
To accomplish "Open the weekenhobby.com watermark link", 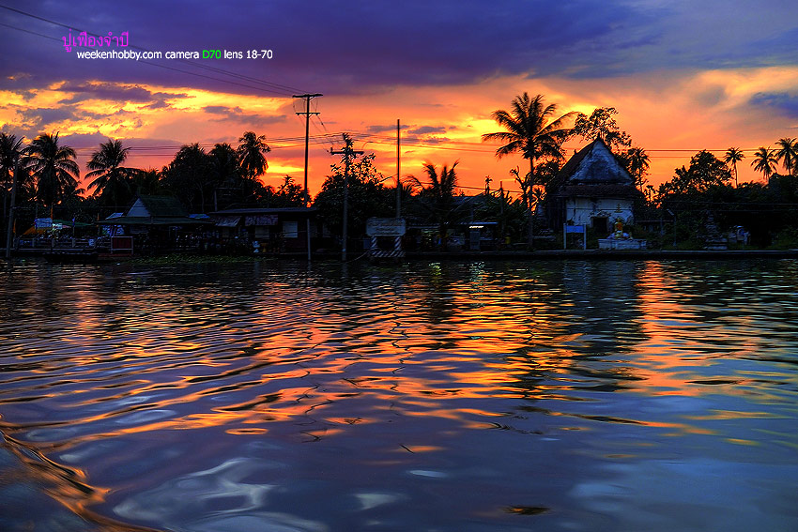I will click(119, 54).
